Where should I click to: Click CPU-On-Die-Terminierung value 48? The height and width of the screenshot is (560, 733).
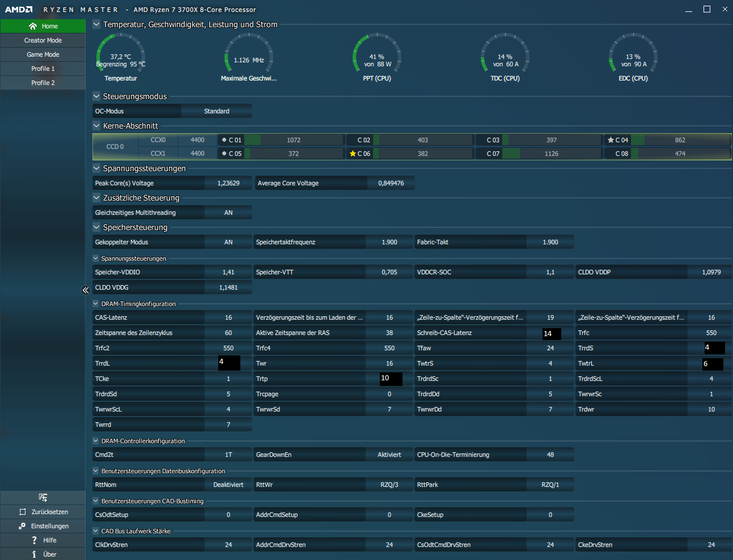coord(550,455)
